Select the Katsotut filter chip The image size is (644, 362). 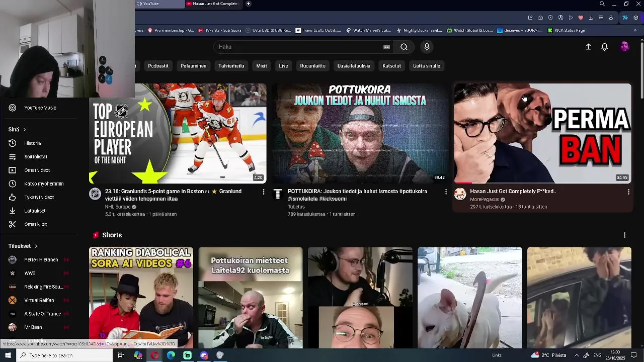(x=392, y=66)
